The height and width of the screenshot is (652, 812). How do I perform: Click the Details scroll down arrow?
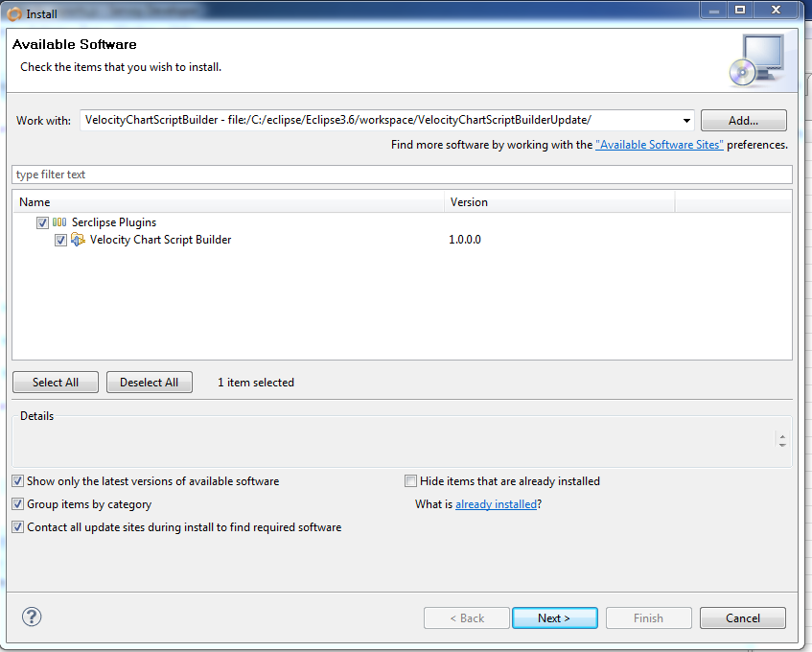coord(782,444)
